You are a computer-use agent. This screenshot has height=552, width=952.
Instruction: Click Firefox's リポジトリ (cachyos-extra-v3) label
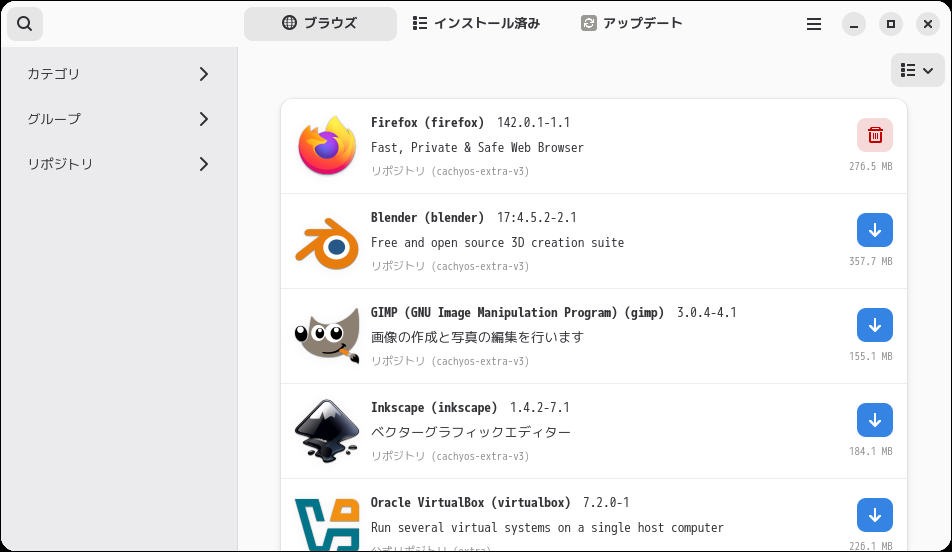click(x=450, y=171)
